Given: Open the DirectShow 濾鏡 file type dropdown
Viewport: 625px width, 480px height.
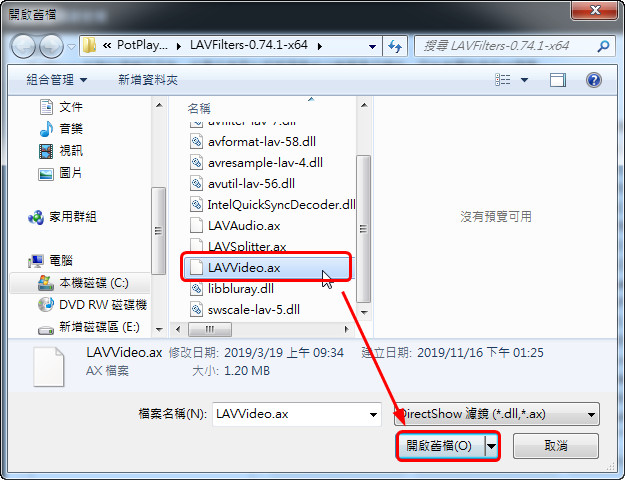Looking at the screenshot, I should click(x=497, y=414).
